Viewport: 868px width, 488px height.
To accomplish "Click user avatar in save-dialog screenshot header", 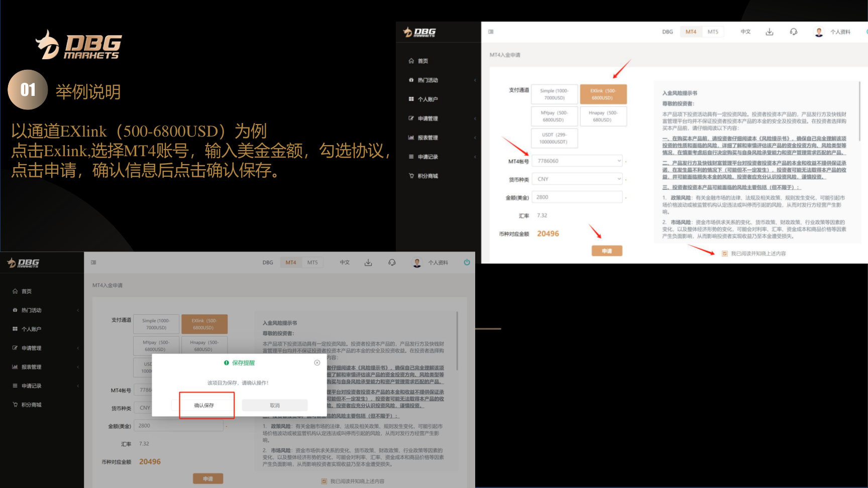I will [x=417, y=263].
